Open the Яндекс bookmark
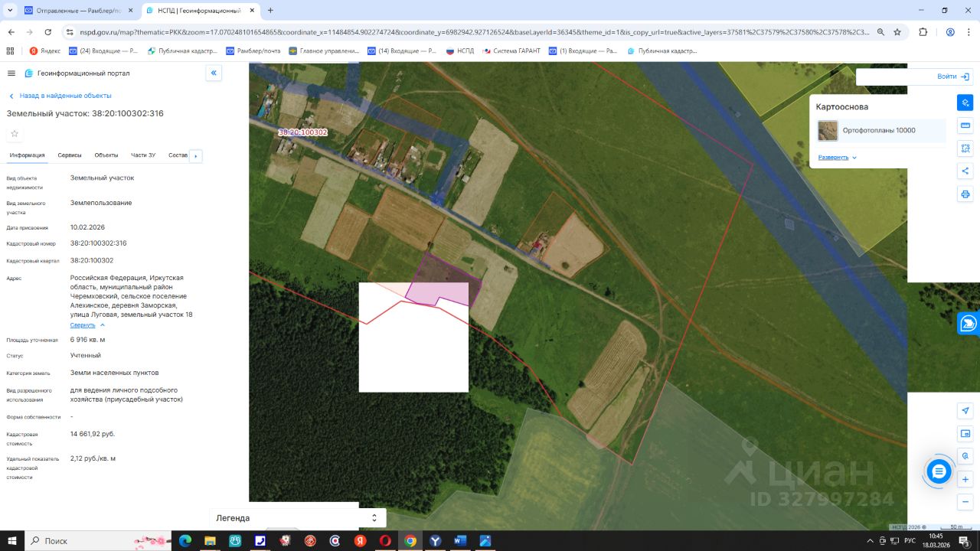This screenshot has width=980, height=551. pos(45,51)
